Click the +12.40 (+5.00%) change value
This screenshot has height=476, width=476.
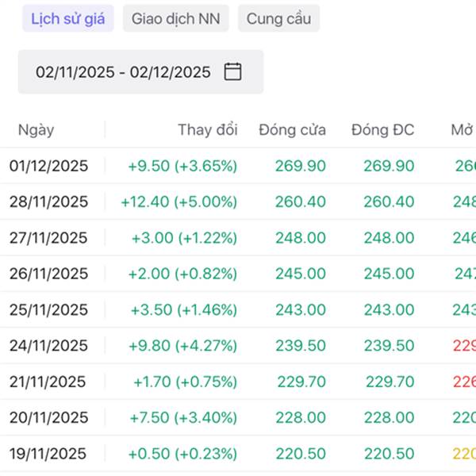coord(178,202)
